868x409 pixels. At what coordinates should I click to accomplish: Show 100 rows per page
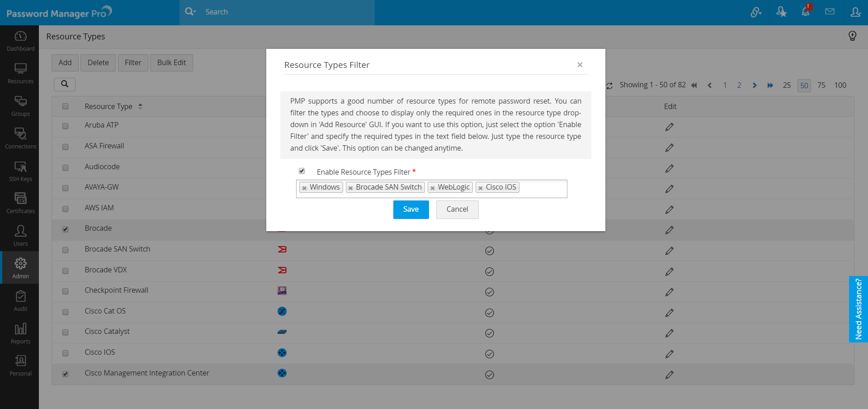pos(840,85)
